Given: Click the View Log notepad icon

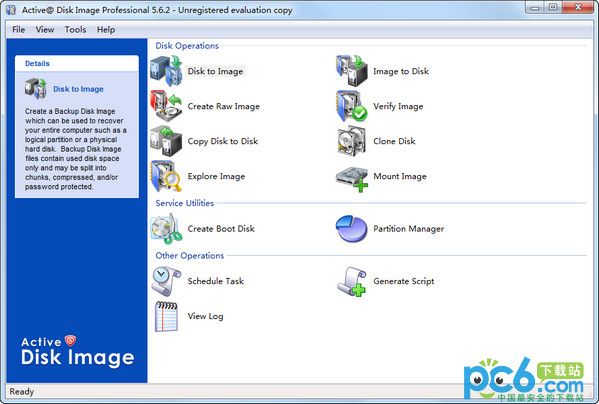Looking at the screenshot, I should point(167,317).
